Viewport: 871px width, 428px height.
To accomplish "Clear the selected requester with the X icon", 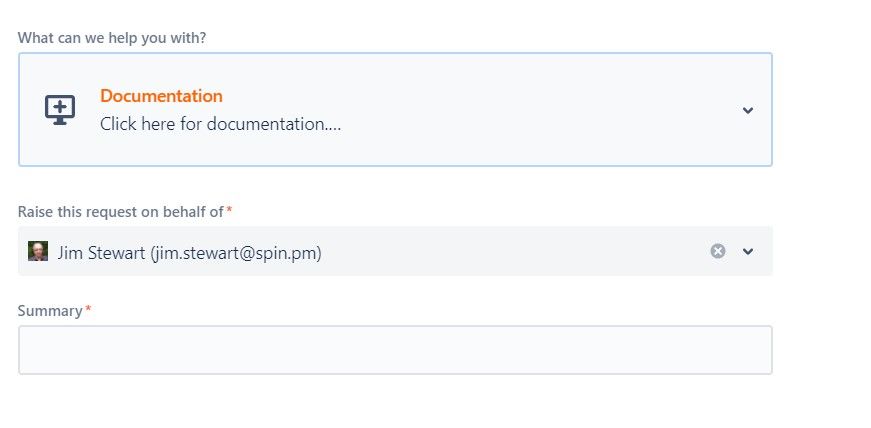I will point(718,251).
